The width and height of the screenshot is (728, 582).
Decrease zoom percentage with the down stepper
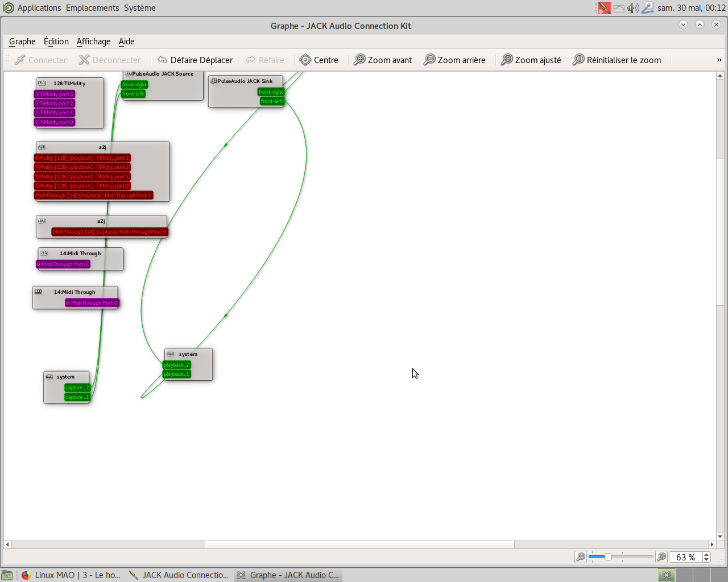[707, 560]
